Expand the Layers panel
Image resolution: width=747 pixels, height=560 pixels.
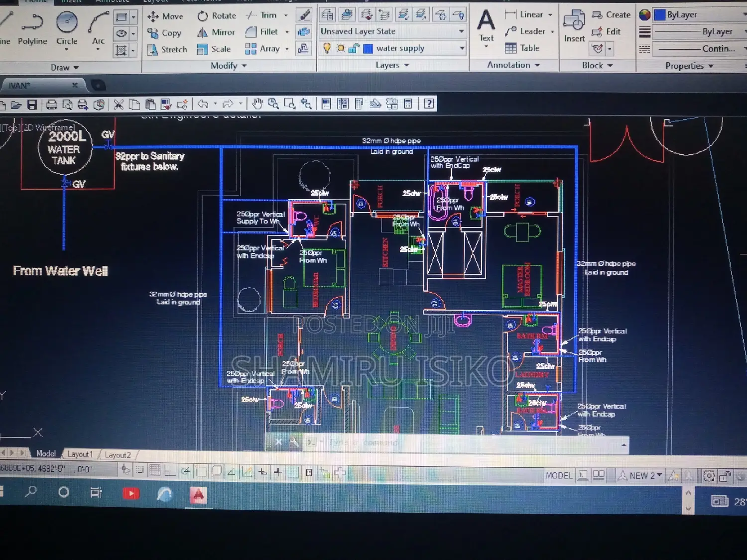click(392, 65)
